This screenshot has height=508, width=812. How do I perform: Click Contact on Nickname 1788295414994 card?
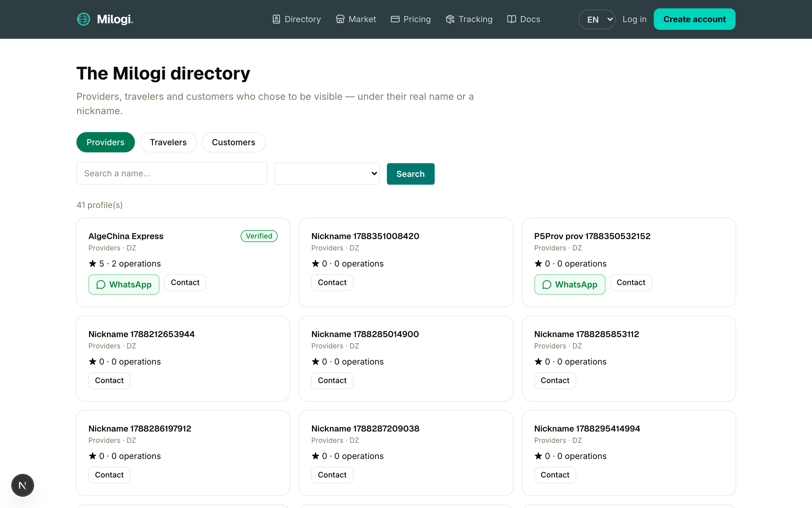tap(555, 475)
